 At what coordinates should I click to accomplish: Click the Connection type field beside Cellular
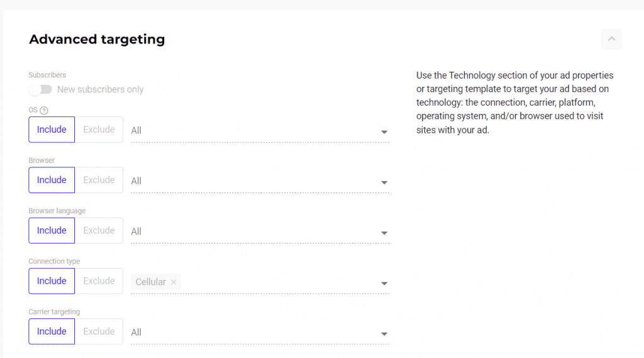click(277, 282)
